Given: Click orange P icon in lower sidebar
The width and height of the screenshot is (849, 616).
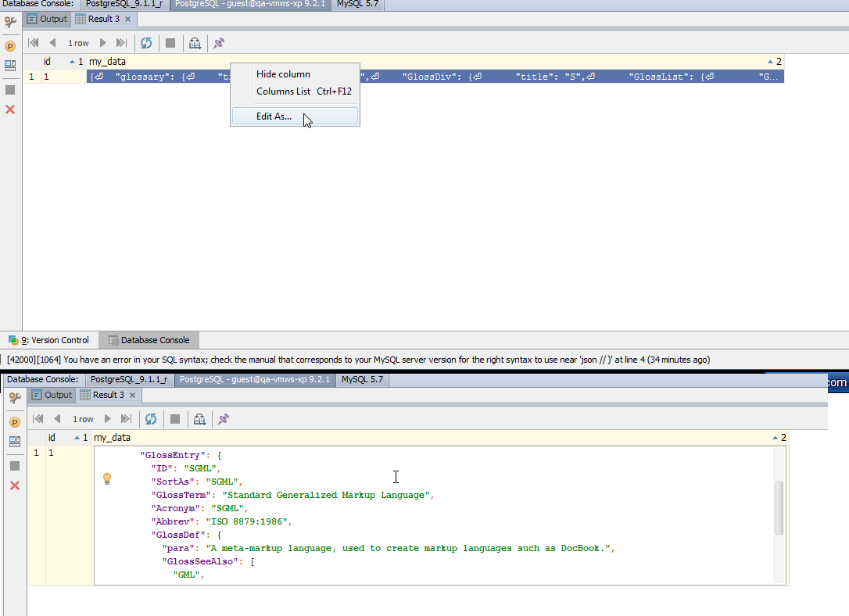Looking at the screenshot, I should 15,422.
